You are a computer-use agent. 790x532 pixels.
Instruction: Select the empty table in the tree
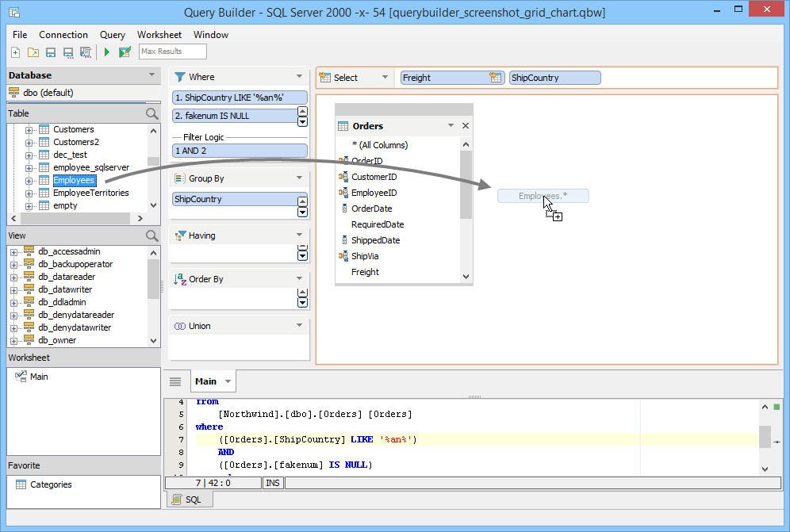(65, 205)
